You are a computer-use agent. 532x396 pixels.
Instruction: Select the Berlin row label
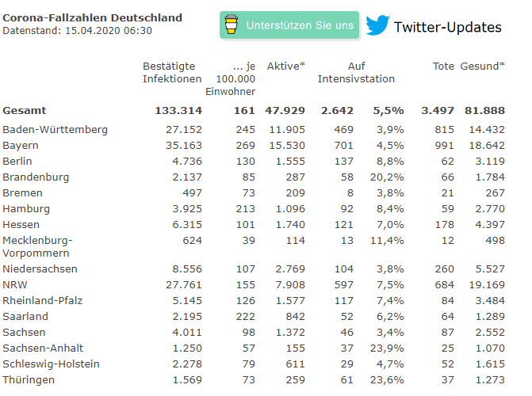point(17,161)
